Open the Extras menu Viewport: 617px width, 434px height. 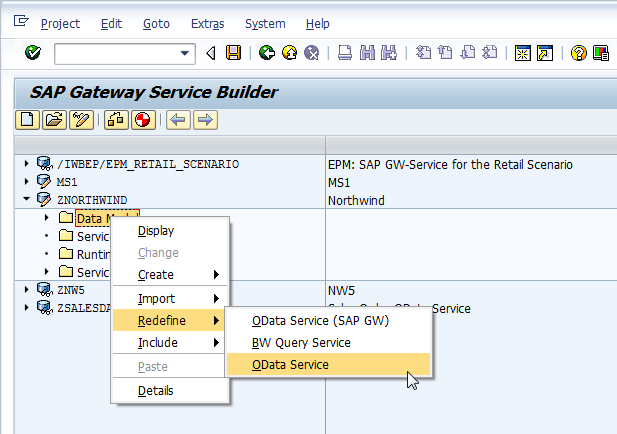tap(207, 24)
